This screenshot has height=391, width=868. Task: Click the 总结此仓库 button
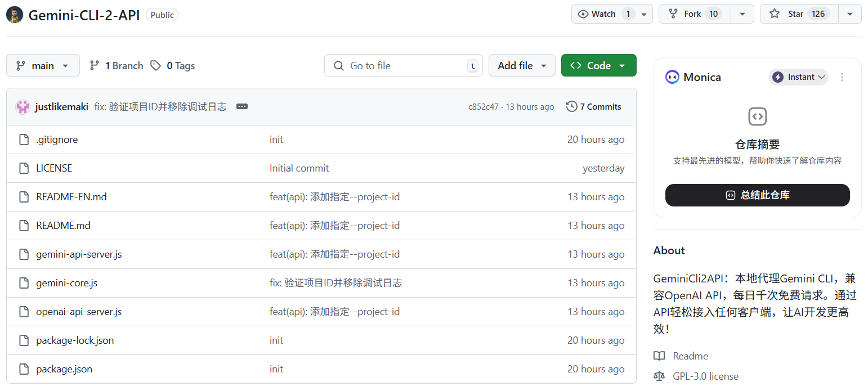click(758, 195)
